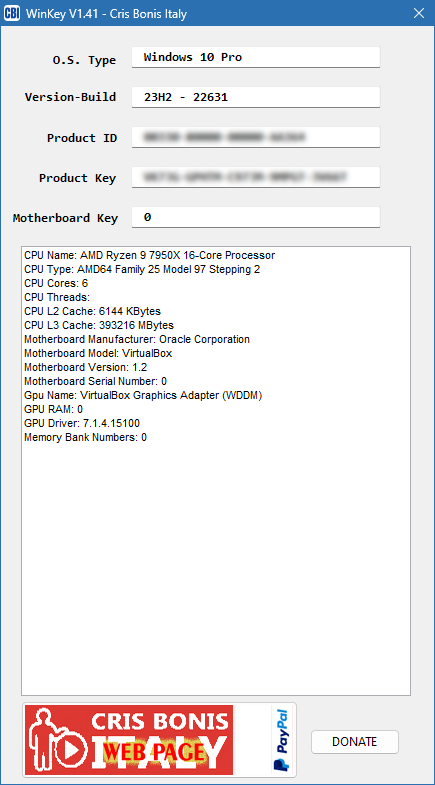Click the Product Key label
Screen dimensions: 435x785
pos(78,178)
